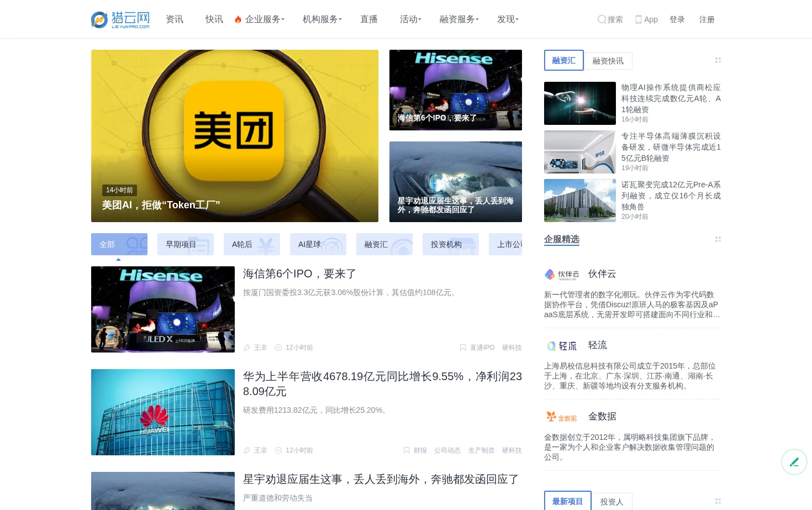Open 研微半导体完成近15亿元B轮融资 news

point(671,147)
